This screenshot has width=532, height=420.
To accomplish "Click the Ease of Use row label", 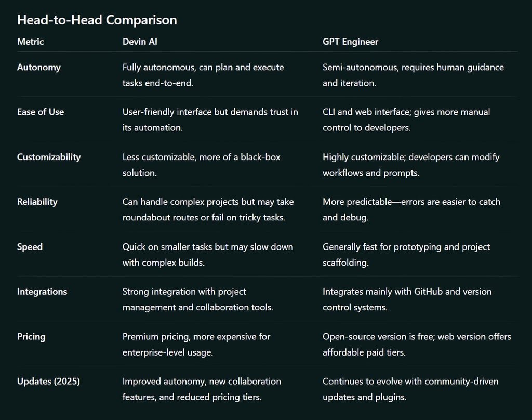I will (x=41, y=112).
